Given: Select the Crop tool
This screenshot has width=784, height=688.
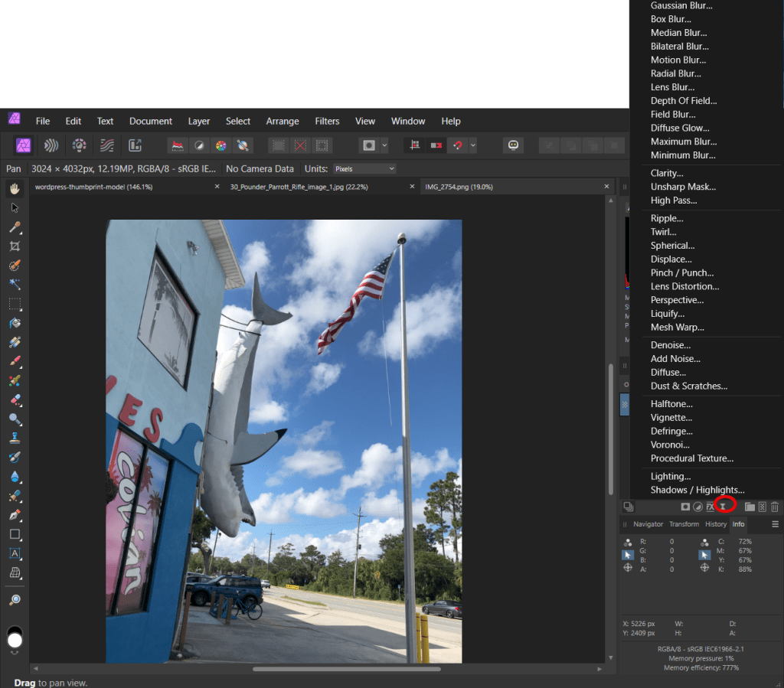Looking at the screenshot, I should tap(15, 246).
